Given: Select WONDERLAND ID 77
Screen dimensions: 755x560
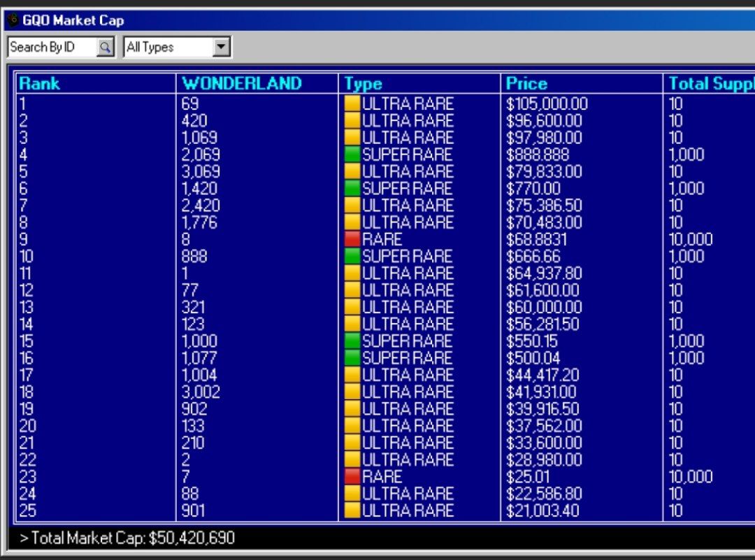Looking at the screenshot, I should pyautogui.click(x=189, y=290).
